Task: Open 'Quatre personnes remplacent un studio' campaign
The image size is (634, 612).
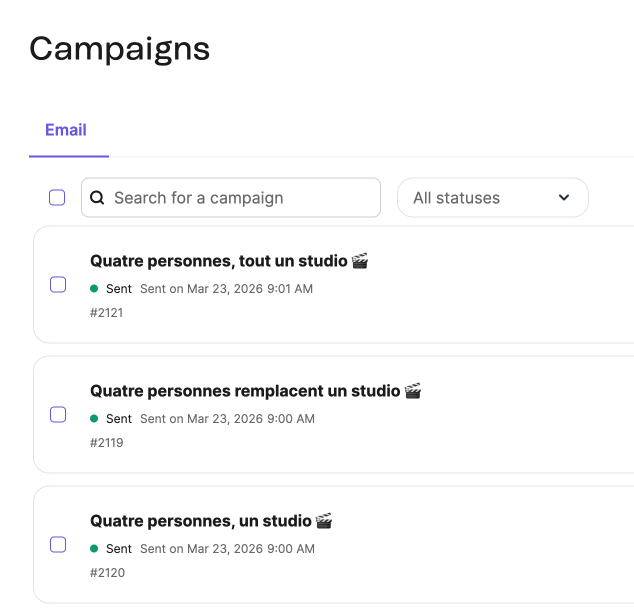Action: click(x=246, y=391)
